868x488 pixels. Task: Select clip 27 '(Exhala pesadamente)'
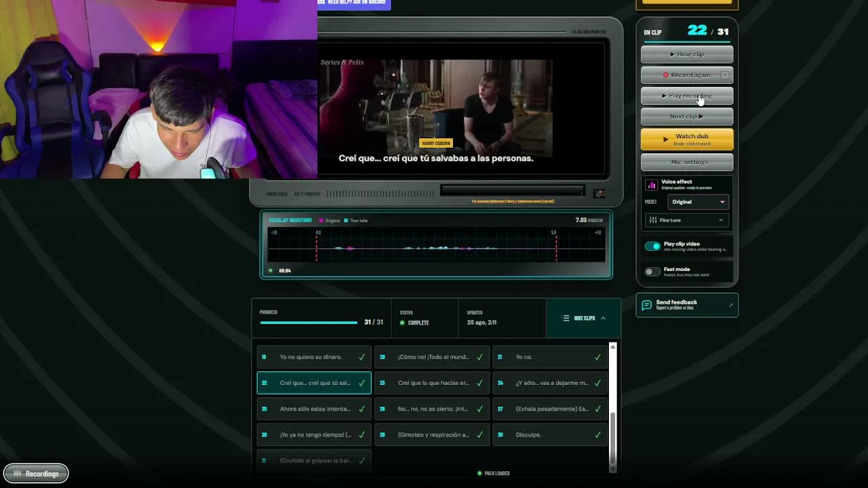550,409
